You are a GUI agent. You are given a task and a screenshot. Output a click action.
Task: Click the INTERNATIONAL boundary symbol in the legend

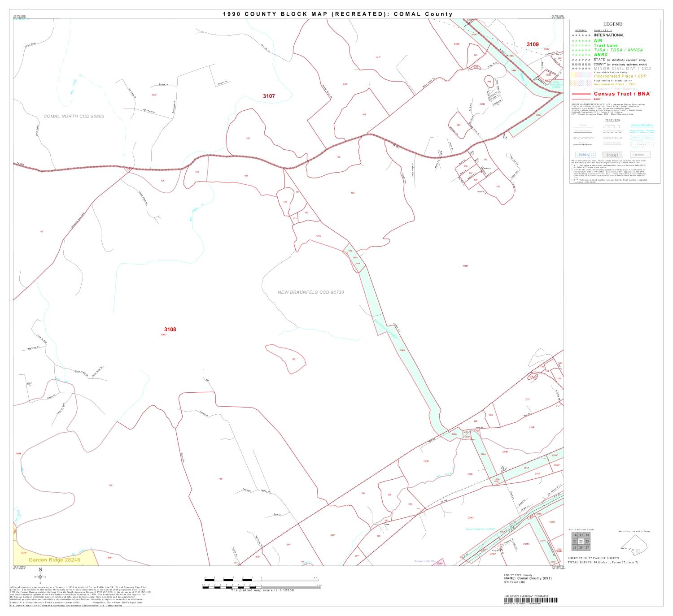click(581, 35)
